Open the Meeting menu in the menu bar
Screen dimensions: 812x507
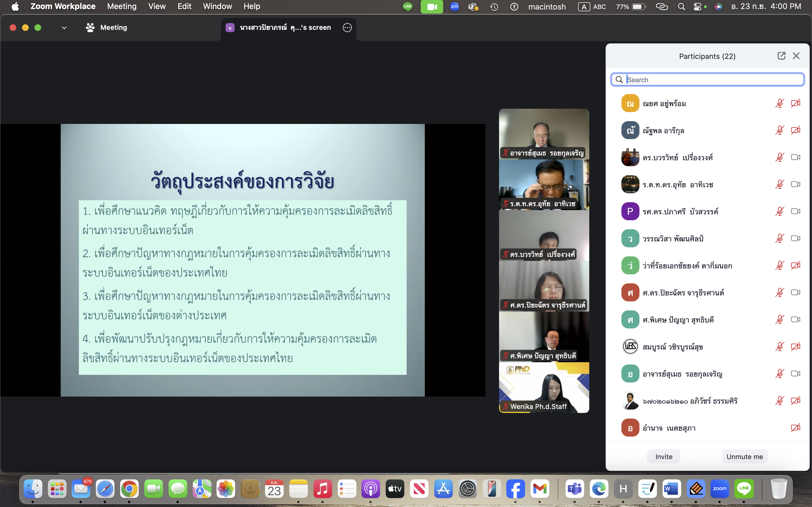tap(122, 6)
